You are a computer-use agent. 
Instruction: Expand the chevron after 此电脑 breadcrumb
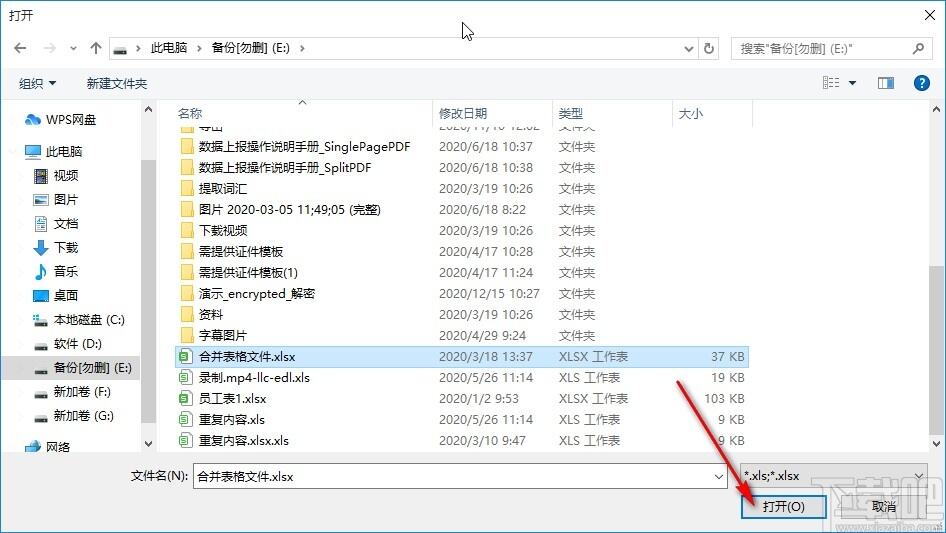pos(199,48)
